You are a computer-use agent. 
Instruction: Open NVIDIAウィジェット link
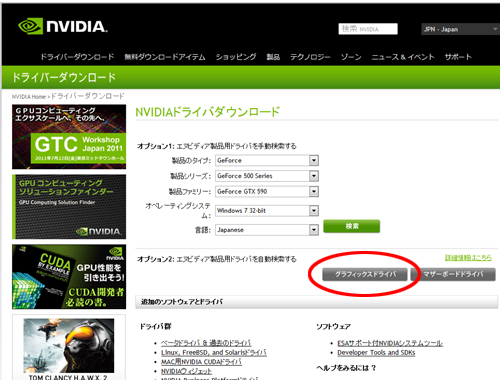[186, 371]
